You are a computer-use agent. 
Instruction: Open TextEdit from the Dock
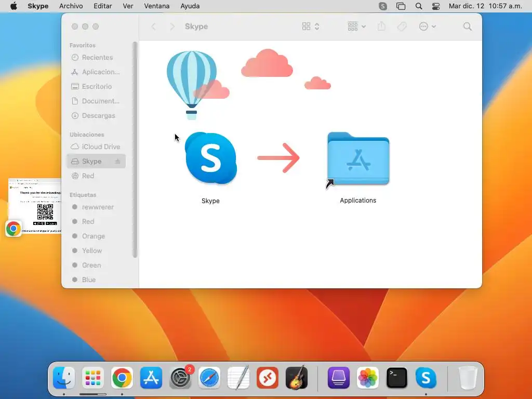click(238, 378)
